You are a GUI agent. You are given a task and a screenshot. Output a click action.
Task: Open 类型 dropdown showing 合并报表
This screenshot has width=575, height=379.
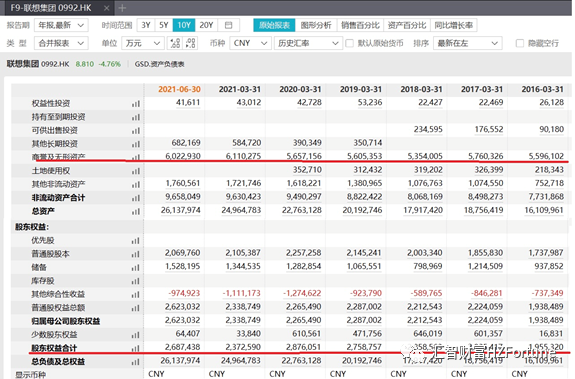[61, 43]
